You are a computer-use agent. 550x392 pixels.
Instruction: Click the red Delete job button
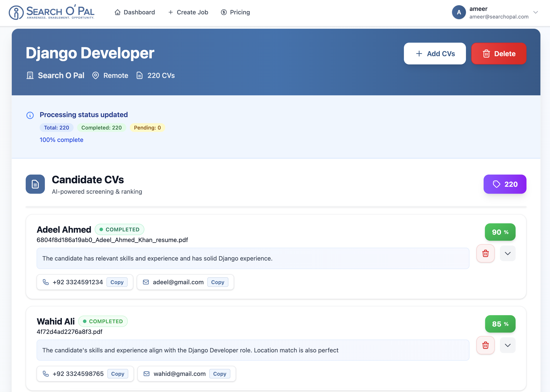point(499,54)
